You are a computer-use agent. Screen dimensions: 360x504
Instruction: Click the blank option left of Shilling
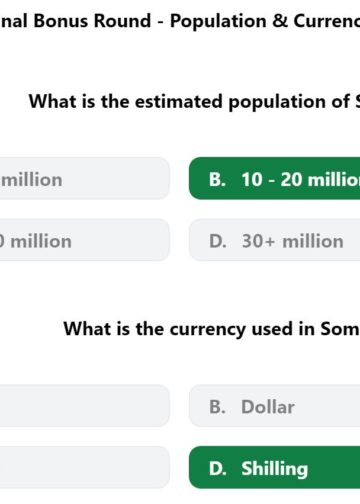click(x=85, y=468)
